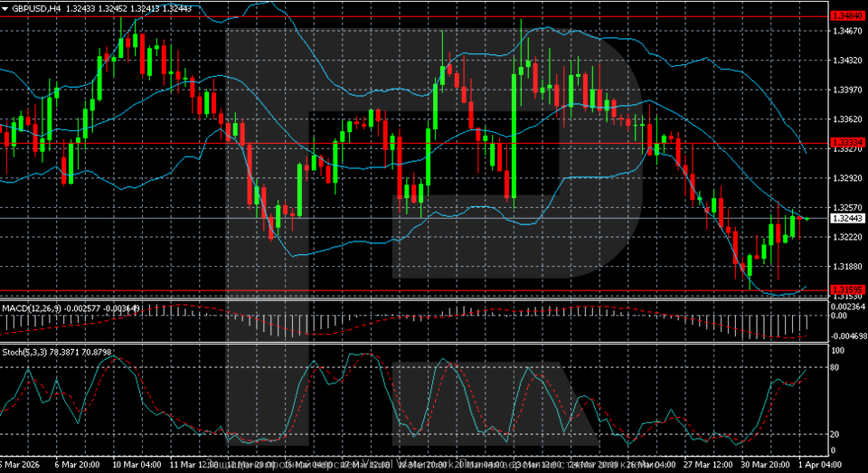Grab the divider between price chart and MACD
The height and width of the screenshot is (473, 868).
pyautogui.click(x=416, y=300)
